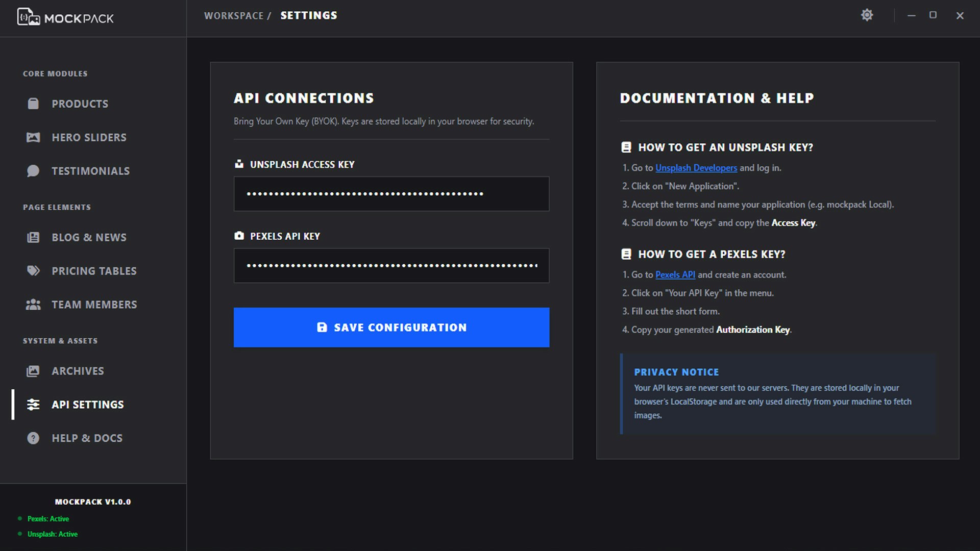Image resolution: width=980 pixels, height=551 pixels.
Task: Click the Testimonials speech bubble icon
Action: tap(33, 171)
